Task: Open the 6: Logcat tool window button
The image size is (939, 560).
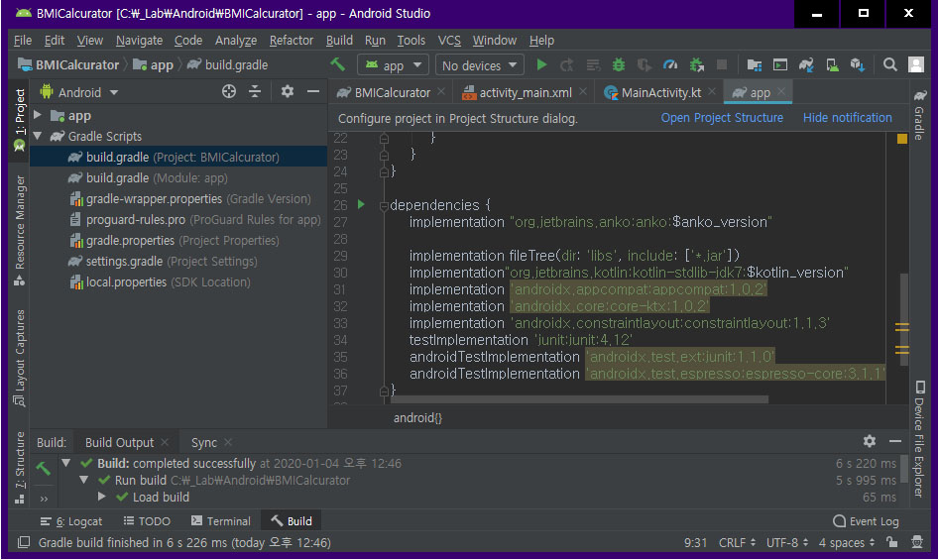Action: 71,521
